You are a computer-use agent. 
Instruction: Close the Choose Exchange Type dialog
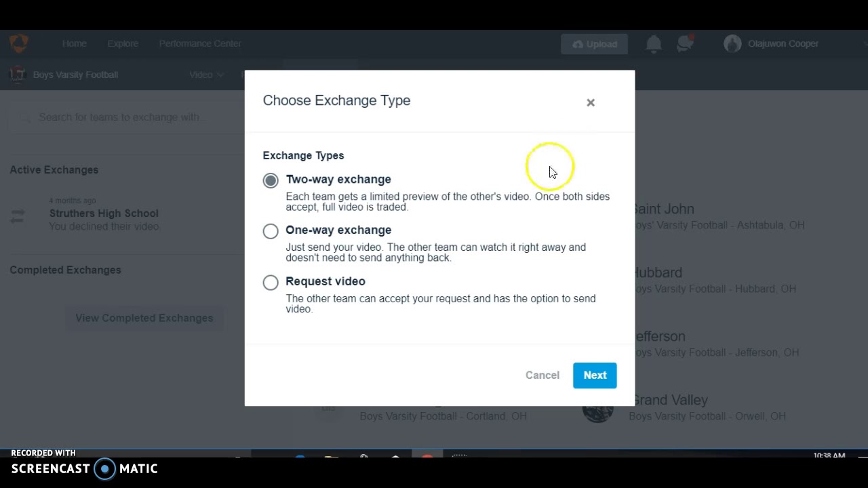click(591, 102)
